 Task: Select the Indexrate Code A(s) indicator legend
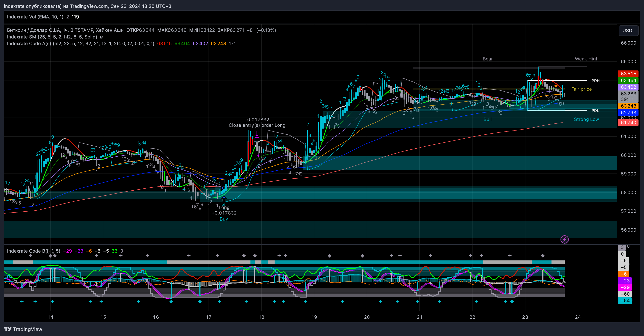(x=81, y=44)
